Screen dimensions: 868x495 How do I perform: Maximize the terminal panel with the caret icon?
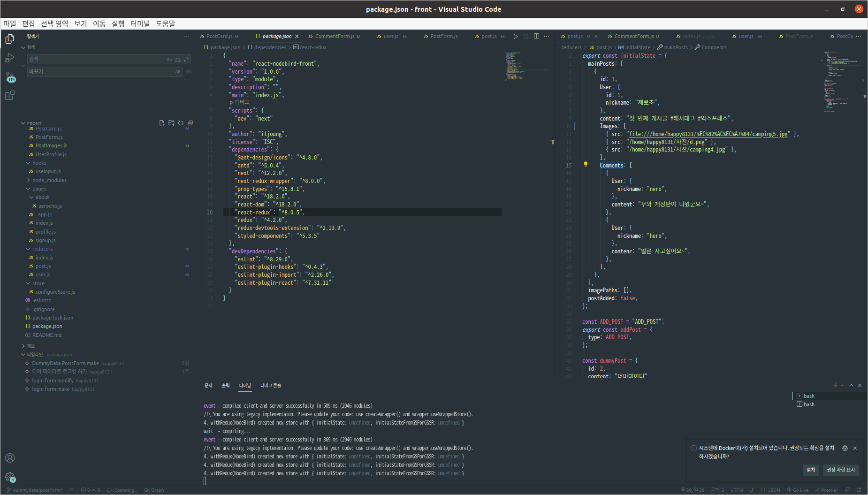pyautogui.click(x=852, y=385)
